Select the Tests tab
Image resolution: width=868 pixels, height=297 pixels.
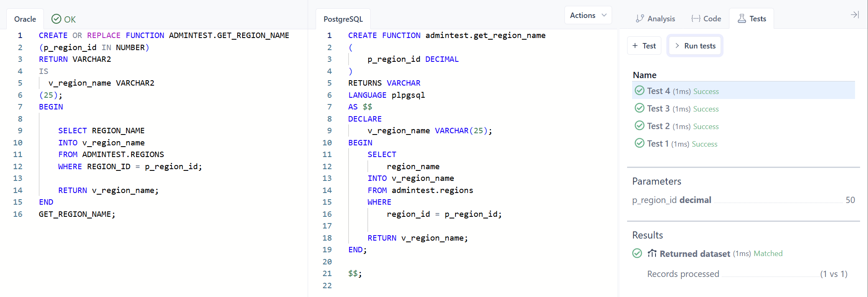point(752,19)
